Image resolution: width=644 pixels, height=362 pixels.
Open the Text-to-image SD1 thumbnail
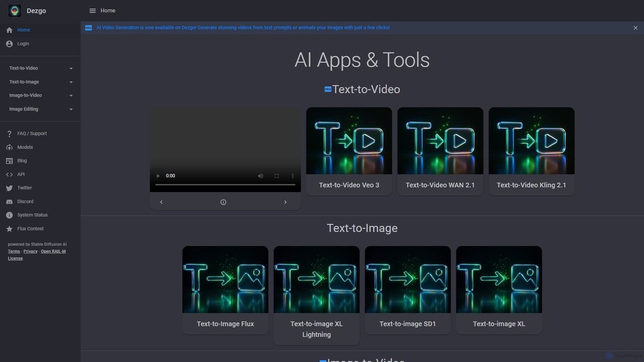coord(408,280)
